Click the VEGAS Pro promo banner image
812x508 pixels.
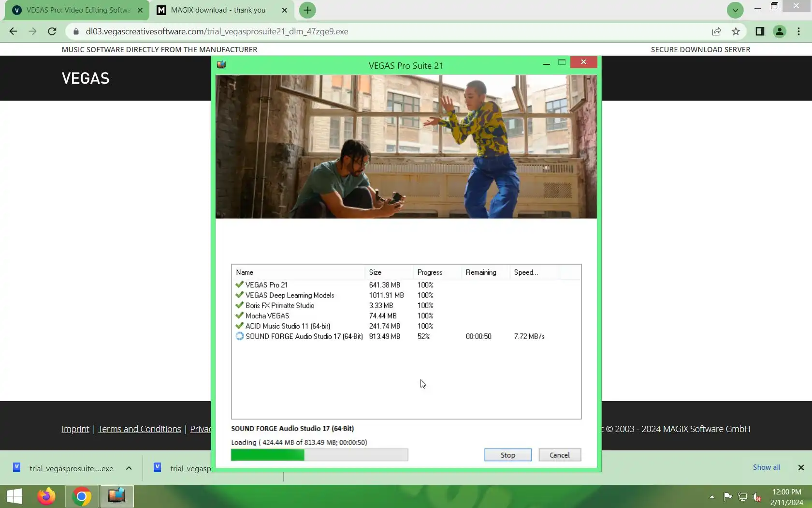click(406, 147)
